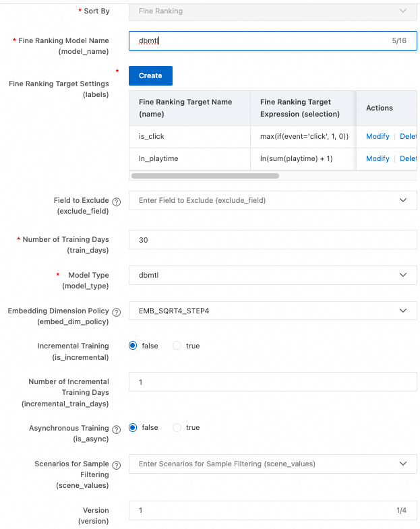Expand Embedding Dimension Policy dropdown
This screenshot has height=529, width=420.
(272, 311)
